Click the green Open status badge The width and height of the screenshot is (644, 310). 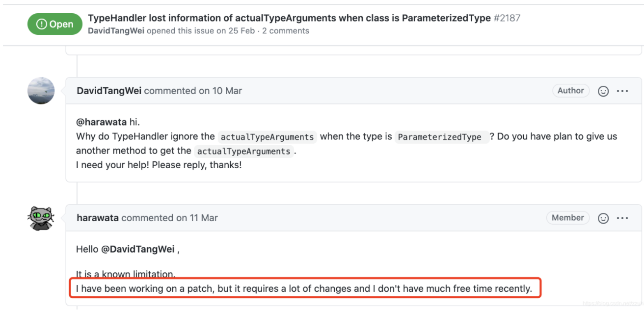pos(54,24)
